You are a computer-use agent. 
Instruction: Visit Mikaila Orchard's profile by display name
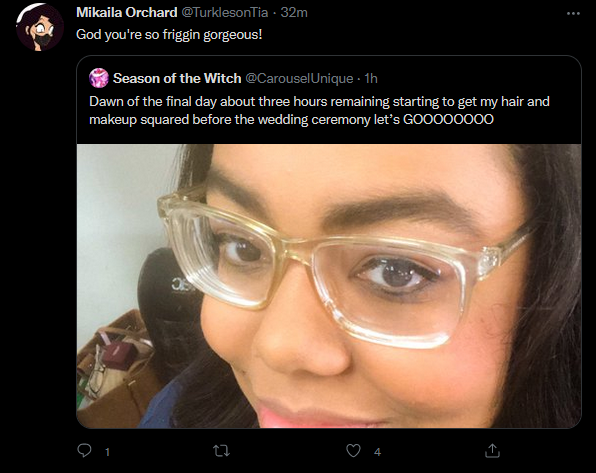127,13
